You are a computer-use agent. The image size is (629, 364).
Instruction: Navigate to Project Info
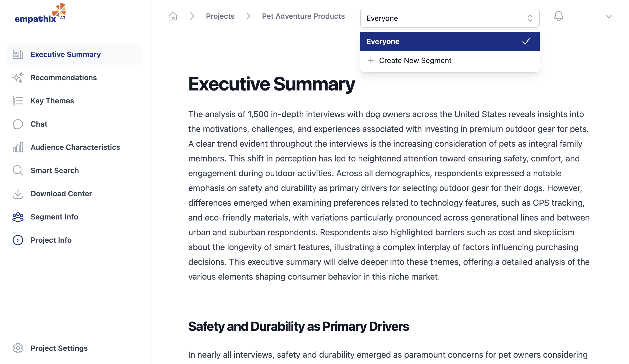click(51, 240)
